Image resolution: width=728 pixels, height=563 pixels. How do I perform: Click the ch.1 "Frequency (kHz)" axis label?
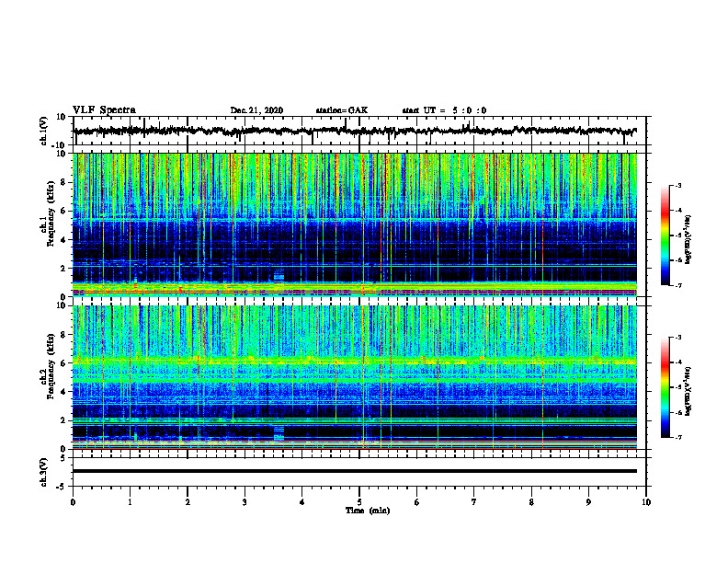coord(51,213)
